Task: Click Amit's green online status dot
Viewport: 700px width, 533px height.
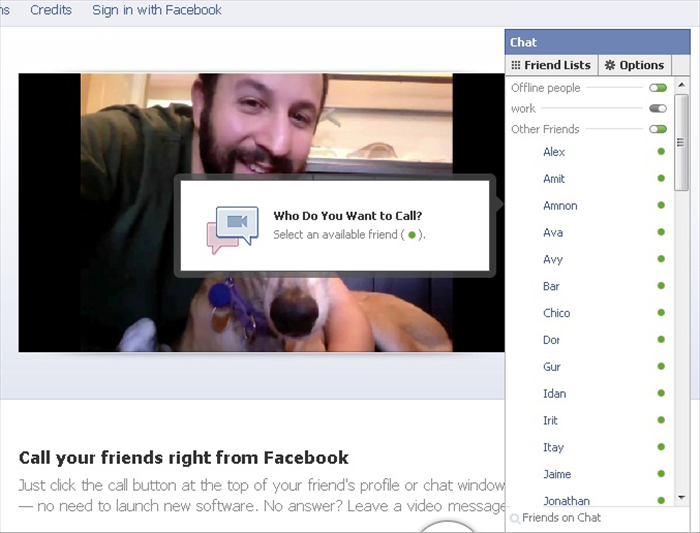Action: click(x=661, y=179)
